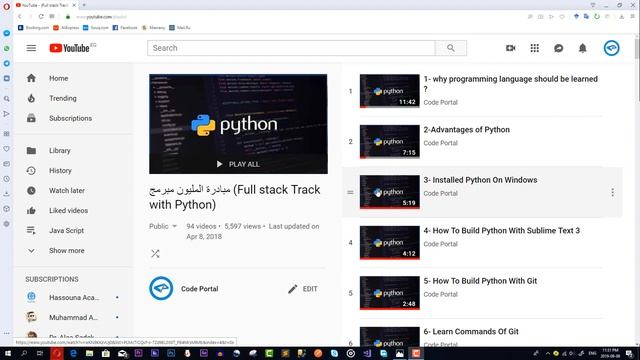
Task: Click the reorder handle for video 3
Action: [x=350, y=192]
